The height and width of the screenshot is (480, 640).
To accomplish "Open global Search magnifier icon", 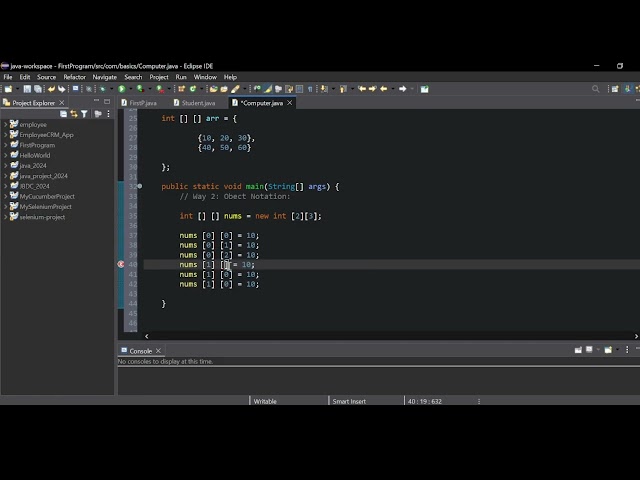I will [596, 89].
